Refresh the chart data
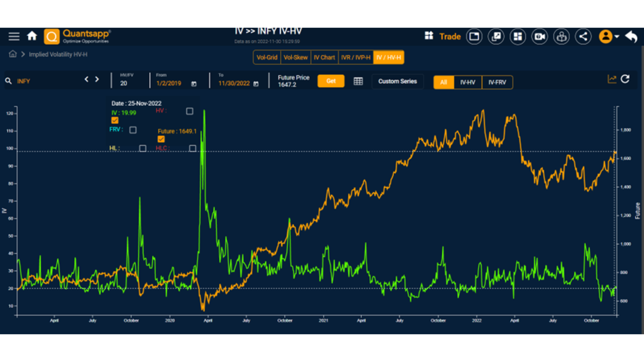The image size is (644, 362). pyautogui.click(x=625, y=79)
